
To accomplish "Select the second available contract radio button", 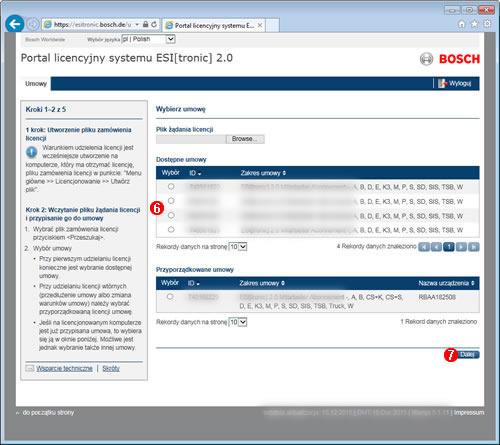I will click(x=171, y=201).
